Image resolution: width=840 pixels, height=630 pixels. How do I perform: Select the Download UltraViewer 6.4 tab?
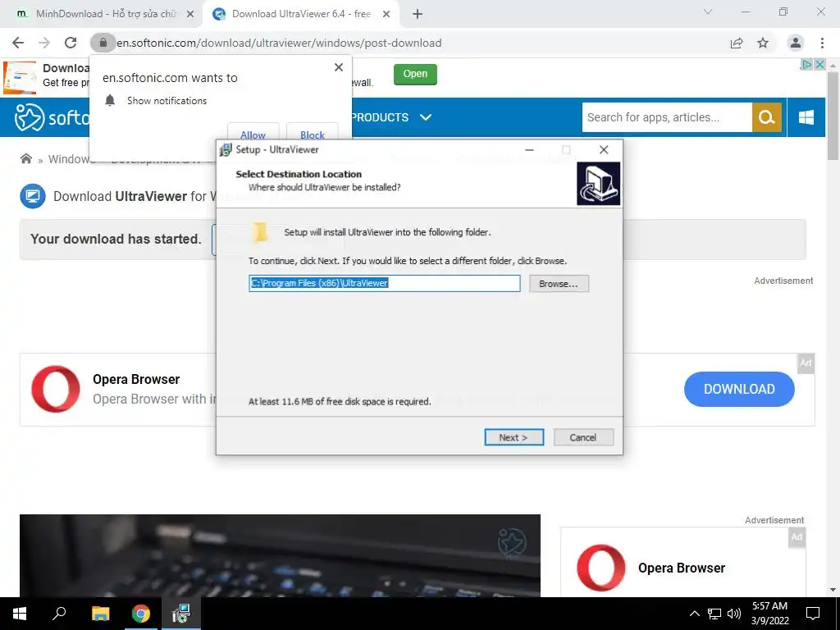[x=300, y=14]
